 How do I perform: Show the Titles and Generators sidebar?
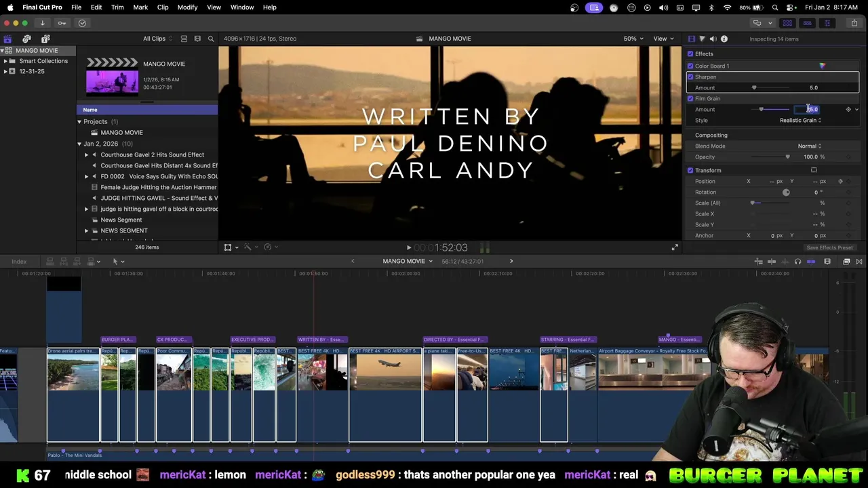[x=45, y=39]
